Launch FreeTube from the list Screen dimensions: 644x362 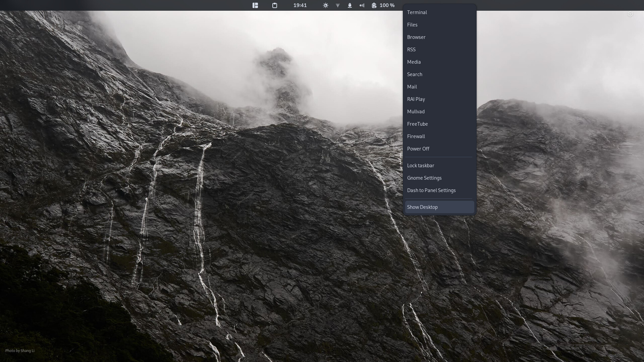[x=418, y=124]
